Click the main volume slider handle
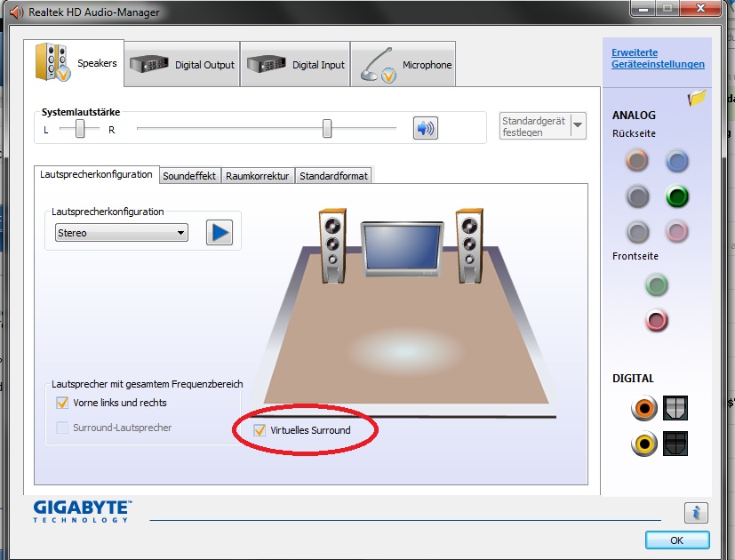The height and width of the screenshot is (560, 735). click(327, 129)
